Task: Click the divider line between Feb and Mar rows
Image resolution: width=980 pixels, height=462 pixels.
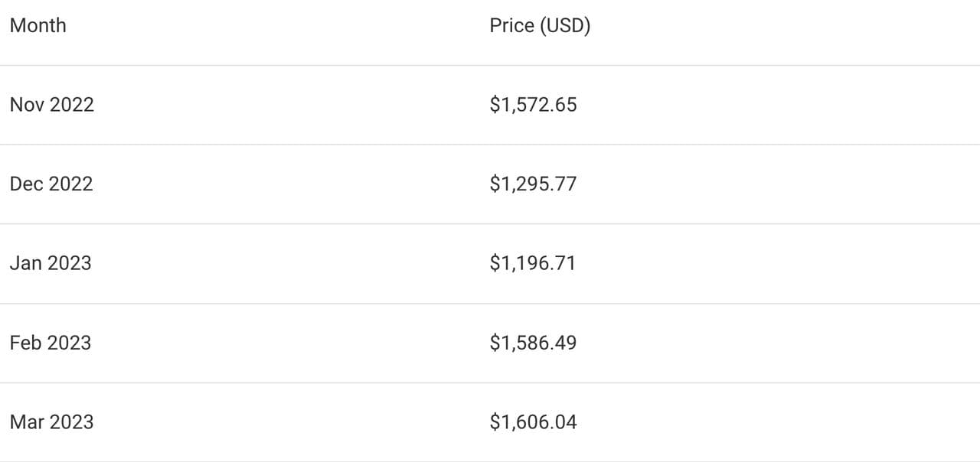Action: click(490, 382)
